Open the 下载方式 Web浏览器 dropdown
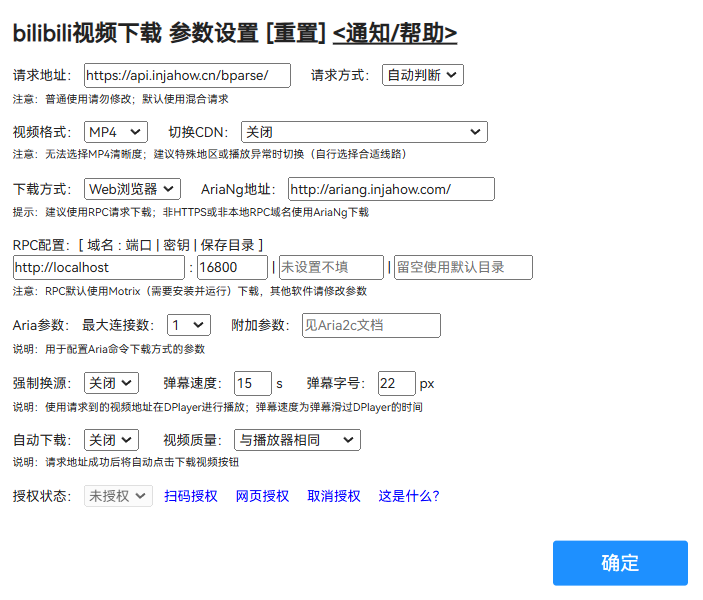 point(132,189)
